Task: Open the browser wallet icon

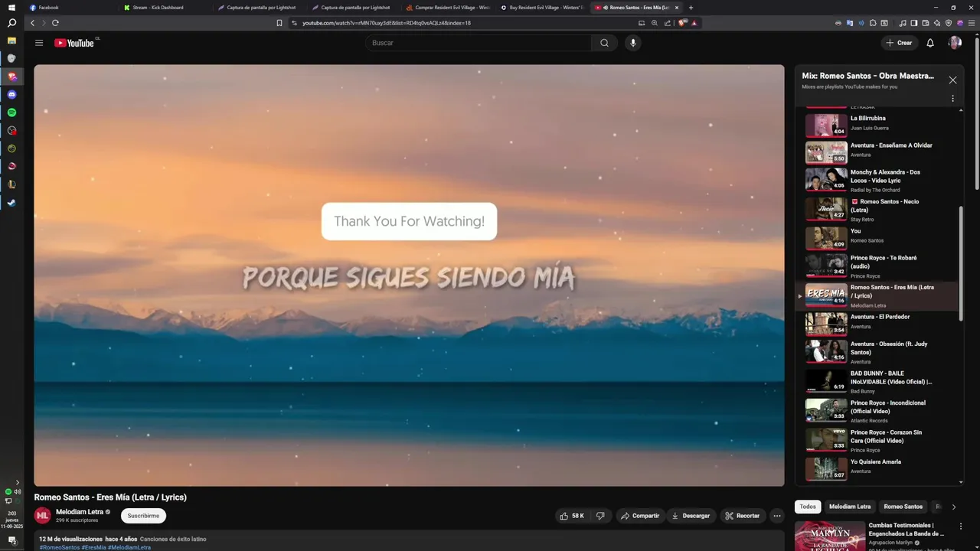Action: click(925, 23)
